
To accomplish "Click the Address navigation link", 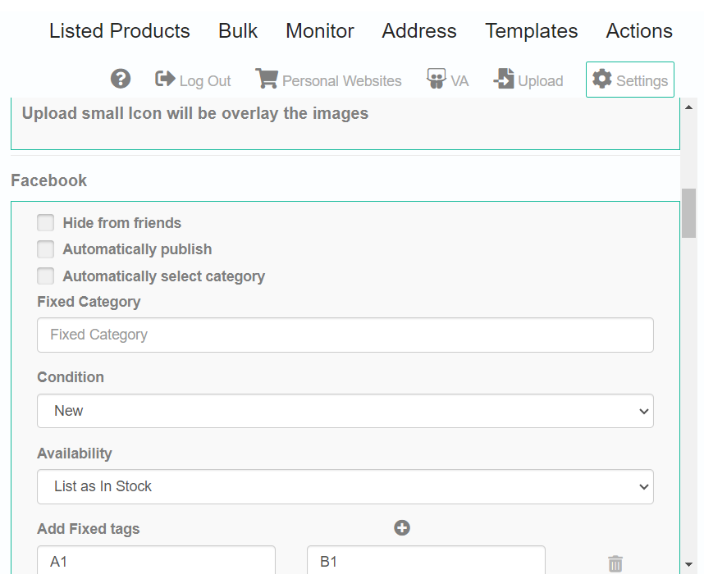I will (419, 31).
